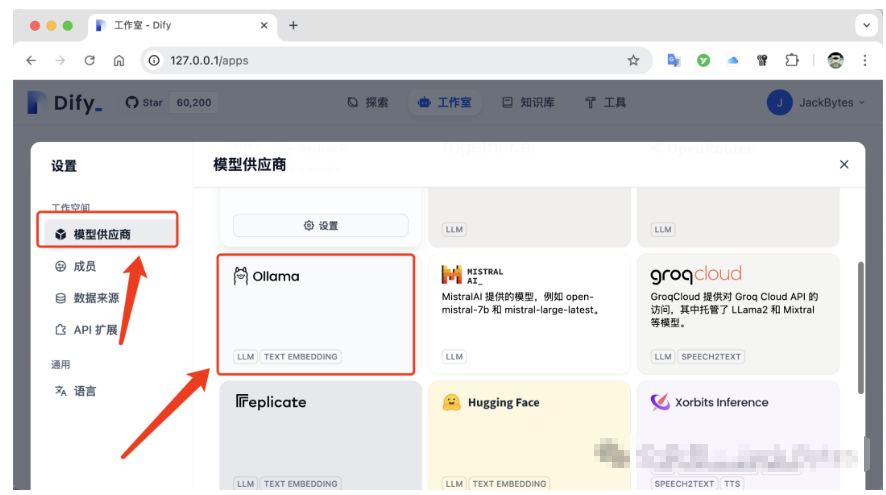Click the LLM tag on Replicate card
Viewport: 886px width, 495px height.
tap(245, 484)
